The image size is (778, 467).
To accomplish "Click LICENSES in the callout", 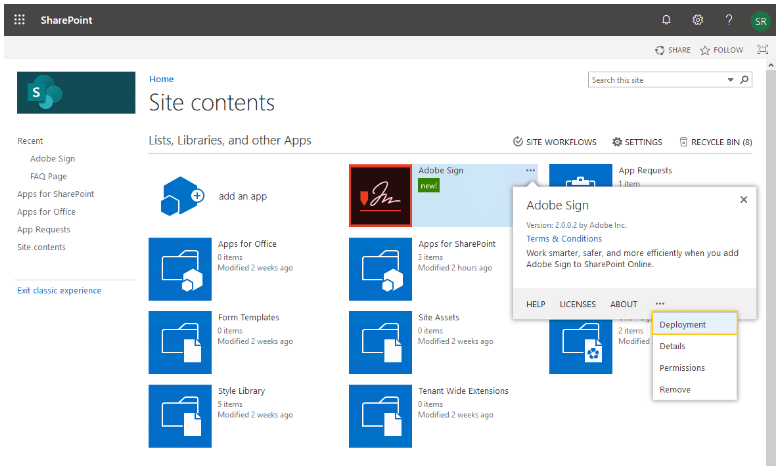I will coord(578,304).
